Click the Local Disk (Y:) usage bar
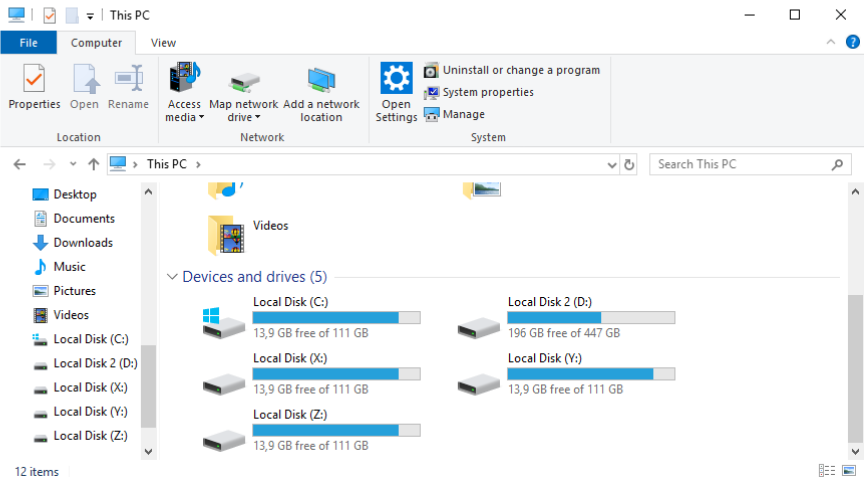Viewport: 865px width, 484px height. 591,374
